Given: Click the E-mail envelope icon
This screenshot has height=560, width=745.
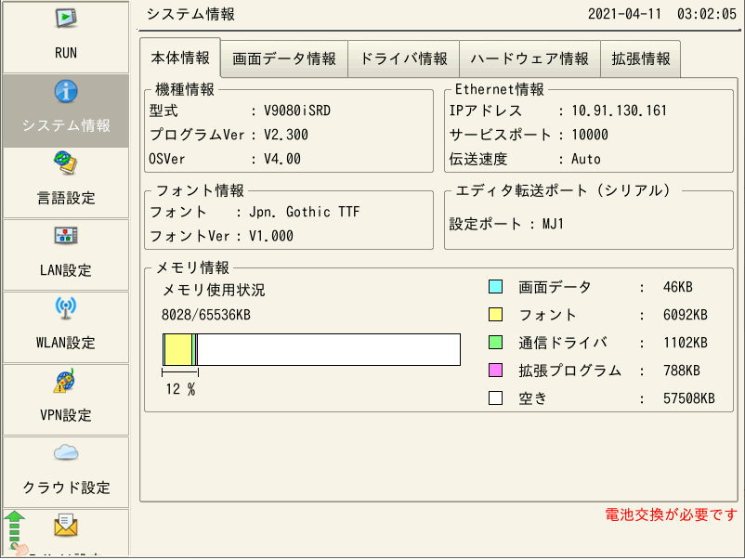Looking at the screenshot, I should coord(66,527).
